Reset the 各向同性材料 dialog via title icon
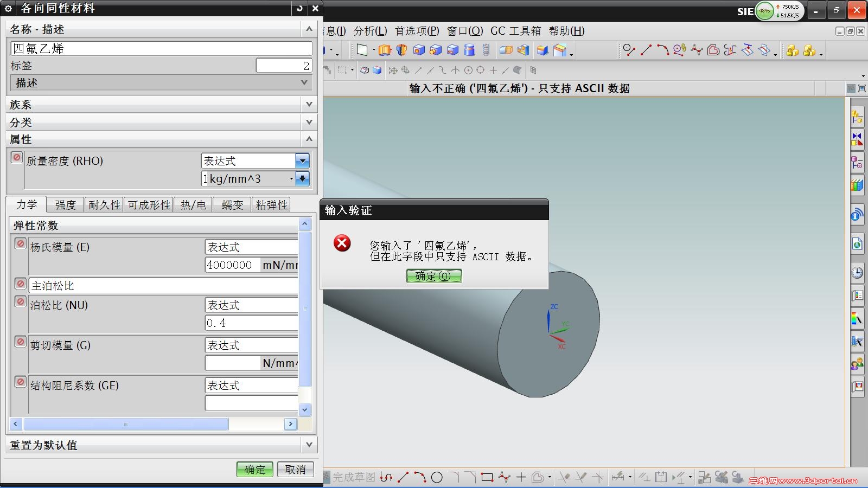 tap(299, 8)
